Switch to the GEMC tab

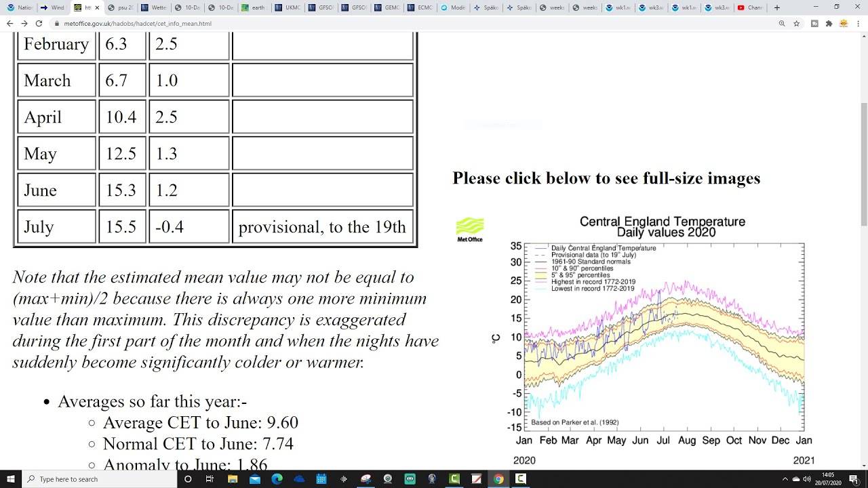pyautogui.click(x=388, y=7)
